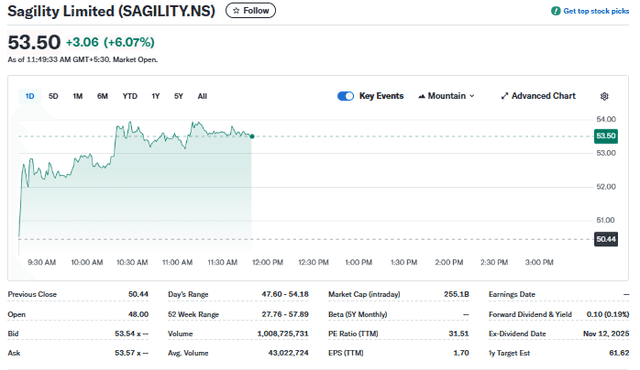Click the green top stock picks icon

click(x=556, y=11)
